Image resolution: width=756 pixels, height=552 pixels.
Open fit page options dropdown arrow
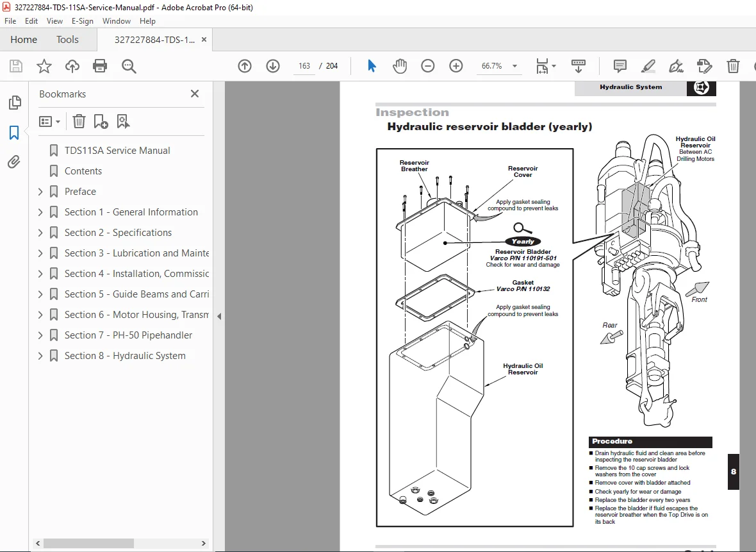[x=554, y=65]
